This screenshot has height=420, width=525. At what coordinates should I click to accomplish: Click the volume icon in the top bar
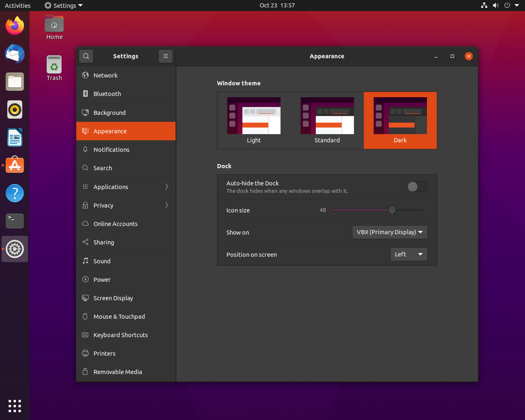(x=495, y=5)
